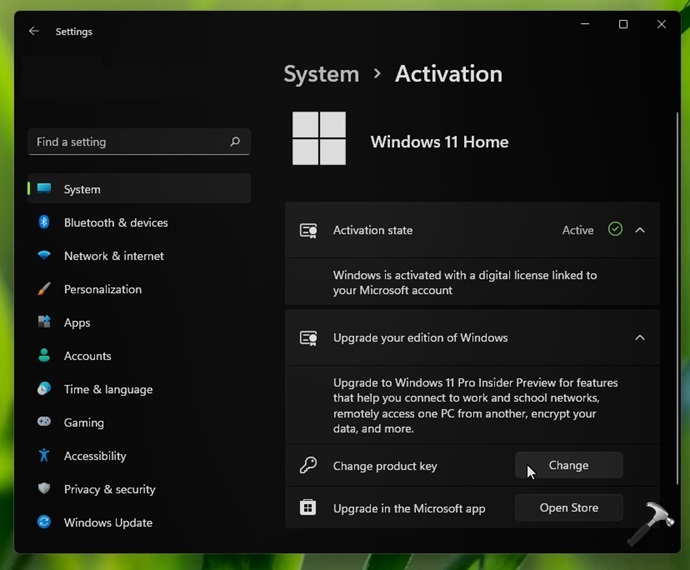The height and width of the screenshot is (570, 690).
Task: Go back with the Settings arrow
Action: point(34,31)
